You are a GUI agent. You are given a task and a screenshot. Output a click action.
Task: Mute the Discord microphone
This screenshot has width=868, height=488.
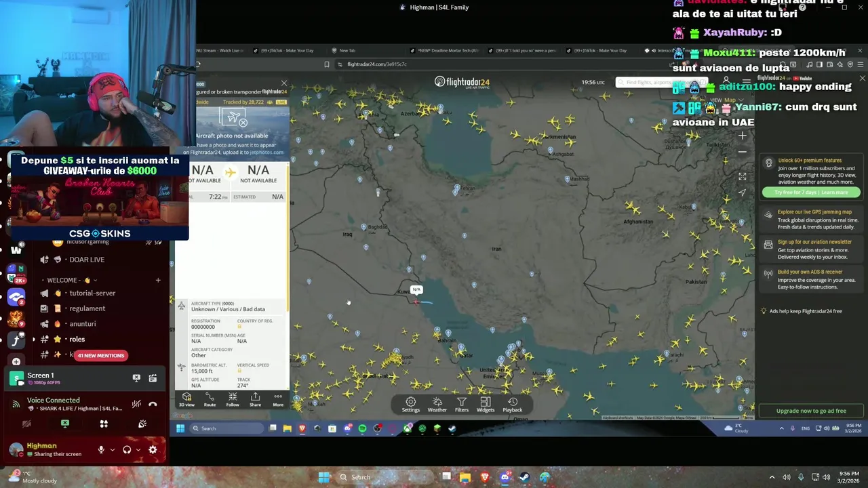click(x=101, y=449)
